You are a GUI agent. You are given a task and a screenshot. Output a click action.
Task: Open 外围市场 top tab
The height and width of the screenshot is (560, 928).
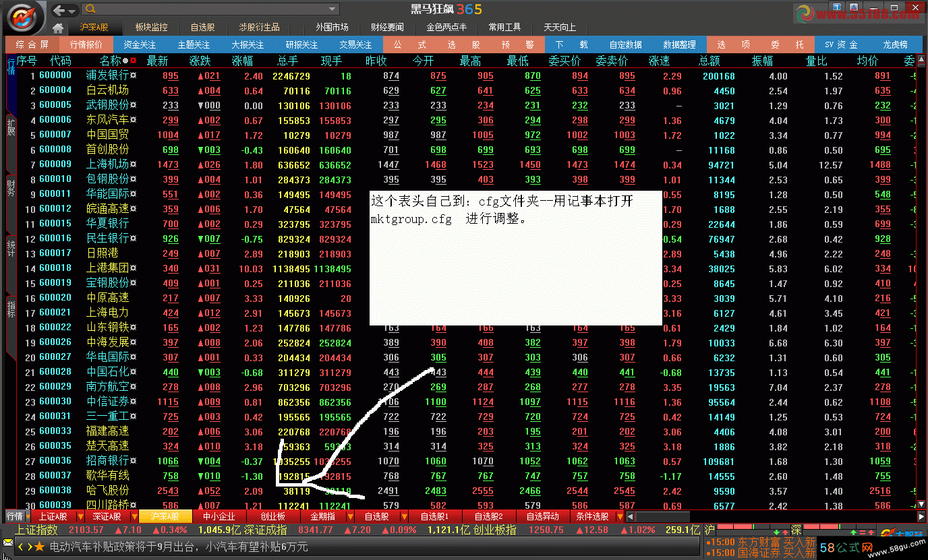332,28
